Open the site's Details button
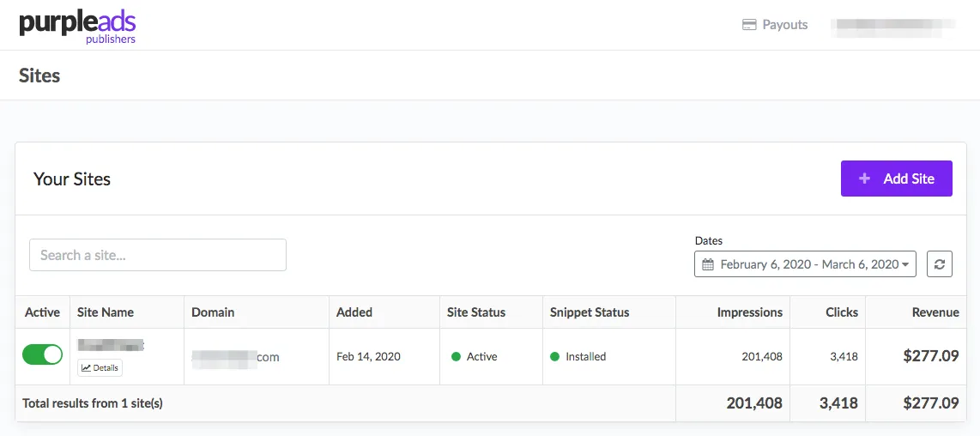The height and width of the screenshot is (436, 980). (x=100, y=368)
